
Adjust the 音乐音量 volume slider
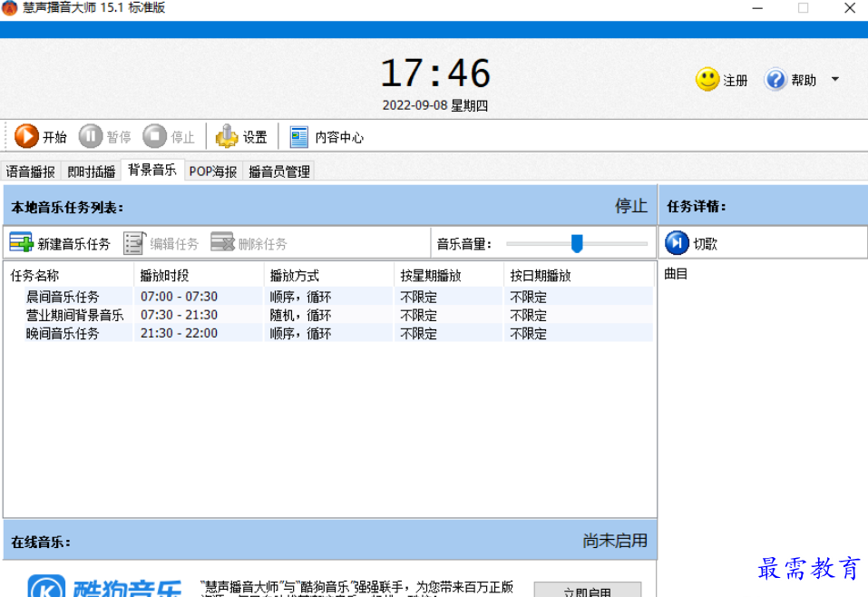point(578,241)
